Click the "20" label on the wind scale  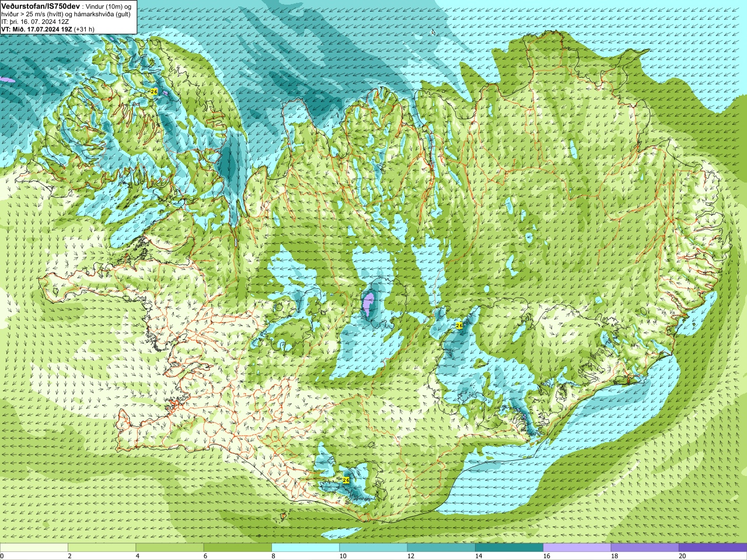682,556
